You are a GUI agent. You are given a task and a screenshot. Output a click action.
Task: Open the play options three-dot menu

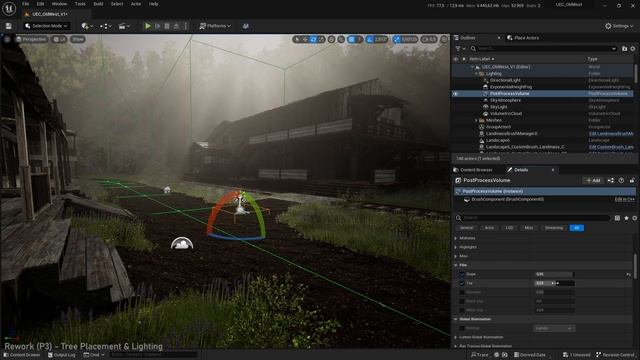pyautogui.click(x=186, y=26)
